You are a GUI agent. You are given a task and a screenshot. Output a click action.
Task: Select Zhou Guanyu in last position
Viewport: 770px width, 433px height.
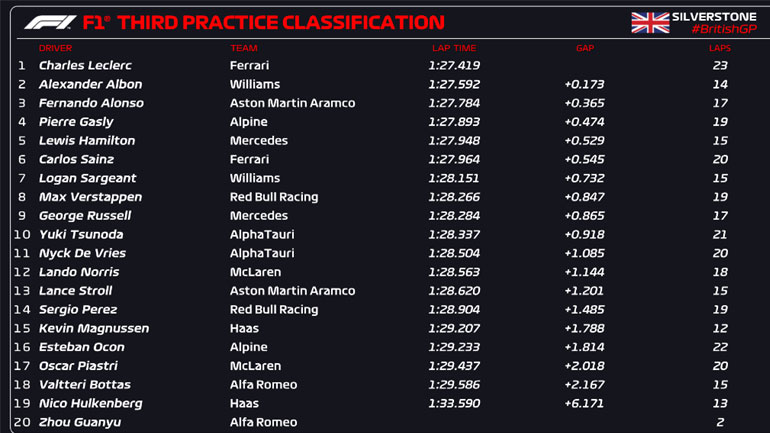point(79,422)
